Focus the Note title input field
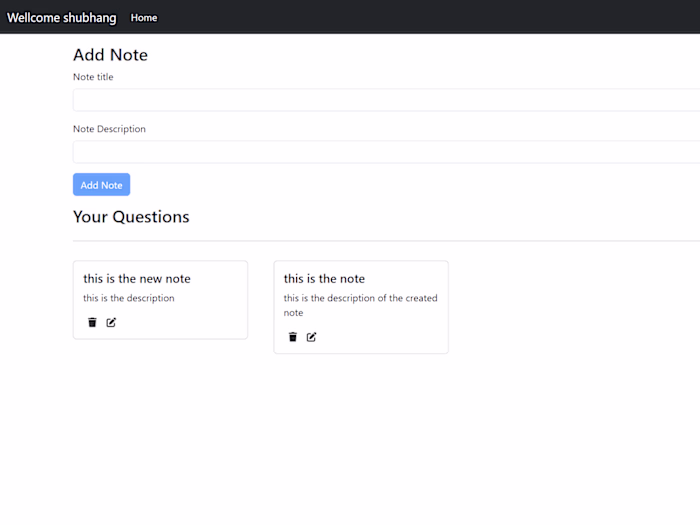Image resolution: width=700 pixels, height=525 pixels. [x=386, y=100]
